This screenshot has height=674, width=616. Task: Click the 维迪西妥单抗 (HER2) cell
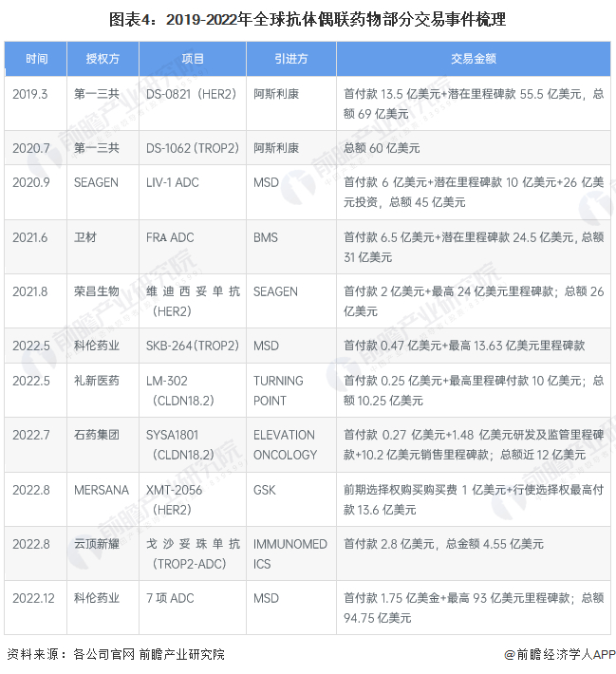click(x=192, y=301)
